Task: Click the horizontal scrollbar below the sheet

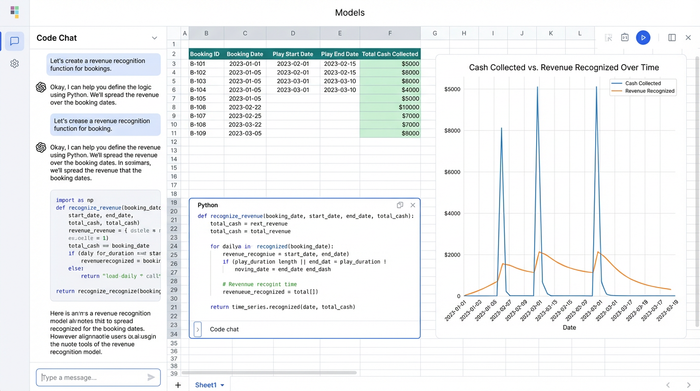Action: [269, 372]
